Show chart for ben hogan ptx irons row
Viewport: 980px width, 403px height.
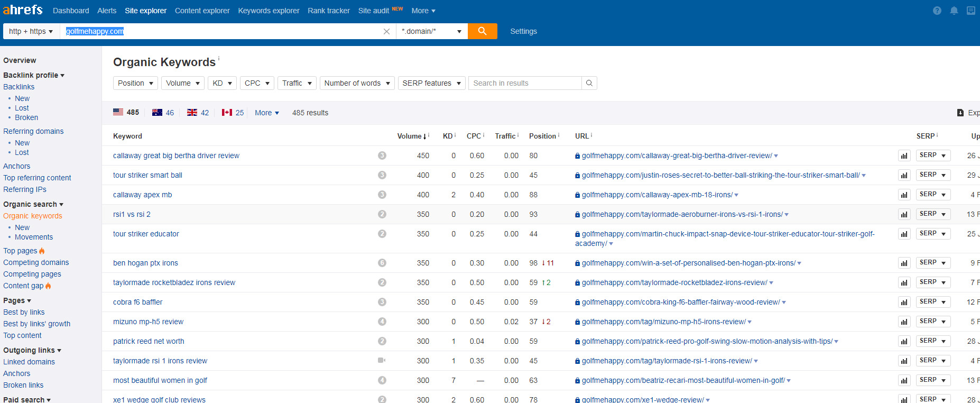(904, 263)
